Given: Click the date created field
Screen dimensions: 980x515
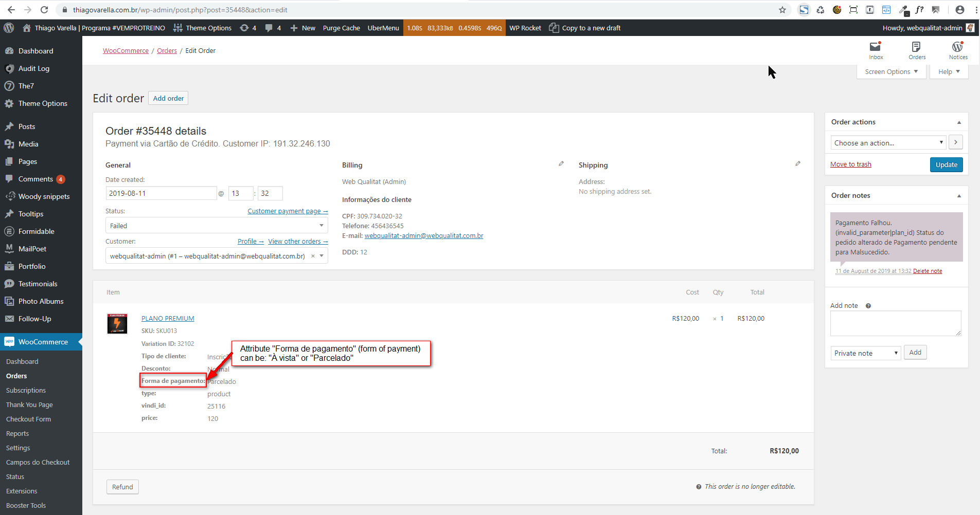Looking at the screenshot, I should point(161,193).
